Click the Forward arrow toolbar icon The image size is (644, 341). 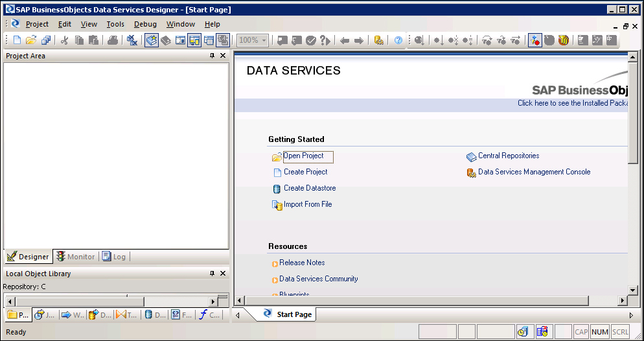(x=358, y=40)
